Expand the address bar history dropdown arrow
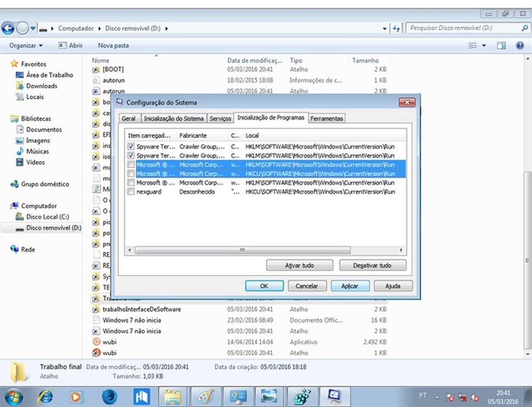This screenshot has height=407, width=532. pyautogui.click(x=385, y=28)
